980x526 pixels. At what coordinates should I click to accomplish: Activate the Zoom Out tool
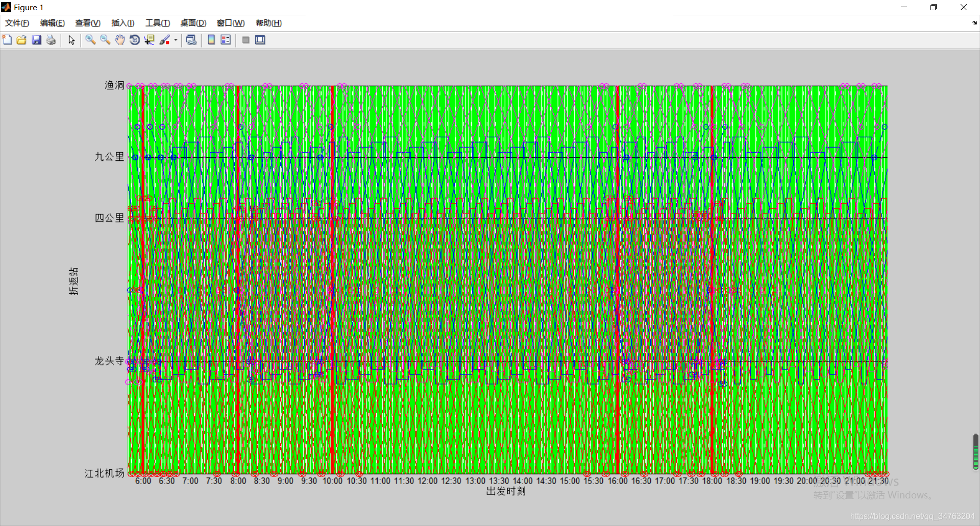coord(105,40)
